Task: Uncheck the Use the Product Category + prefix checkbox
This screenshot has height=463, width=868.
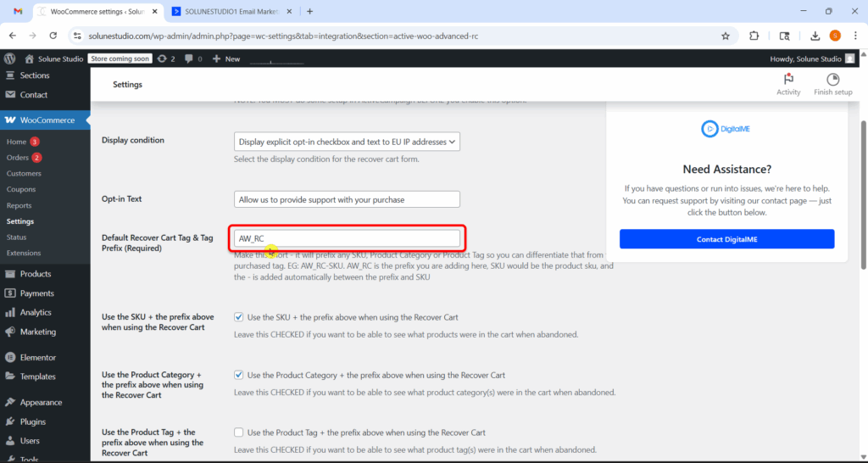Action: click(x=238, y=375)
